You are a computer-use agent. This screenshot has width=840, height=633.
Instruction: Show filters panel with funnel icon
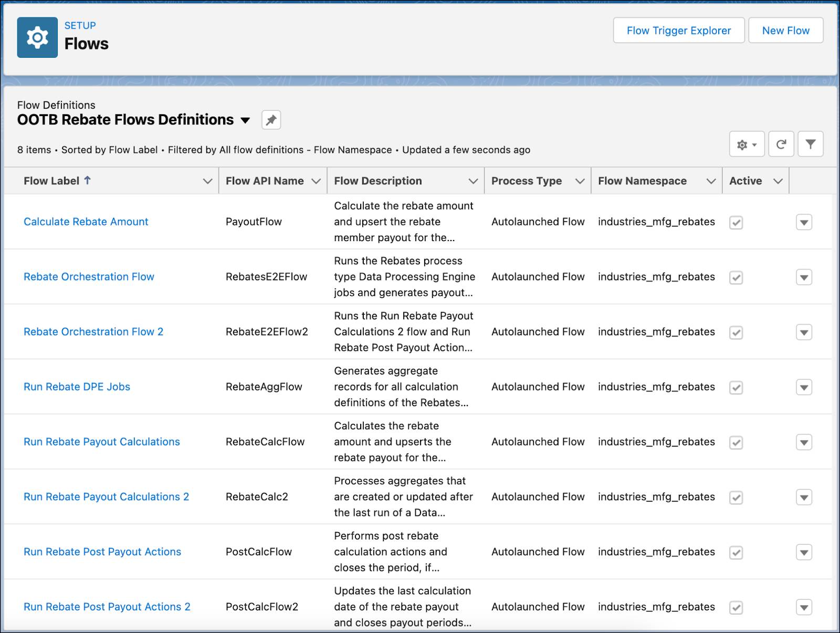[x=810, y=144]
